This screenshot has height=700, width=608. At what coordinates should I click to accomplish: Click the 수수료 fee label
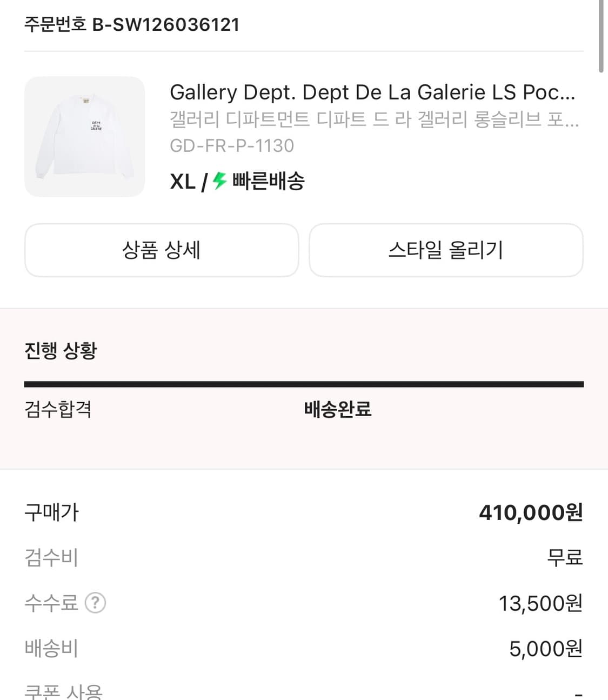coord(51,603)
